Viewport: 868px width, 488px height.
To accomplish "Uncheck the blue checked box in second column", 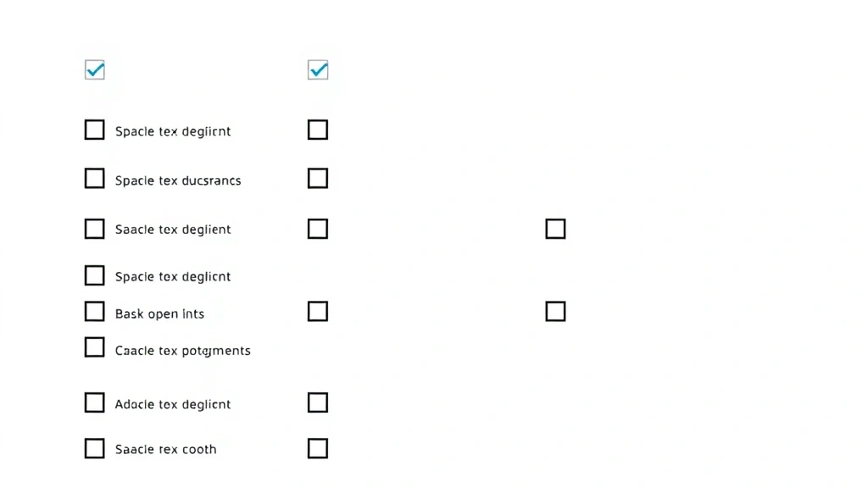I will 318,69.
